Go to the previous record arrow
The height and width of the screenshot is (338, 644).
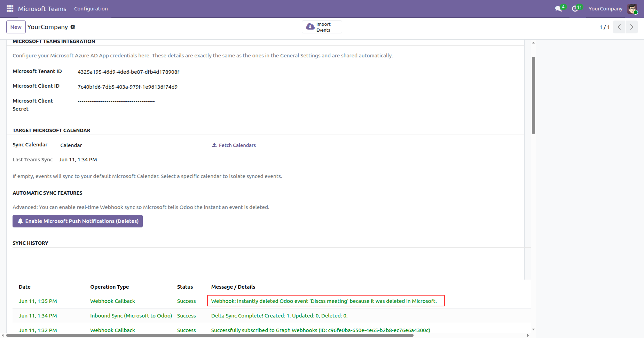pos(619,27)
